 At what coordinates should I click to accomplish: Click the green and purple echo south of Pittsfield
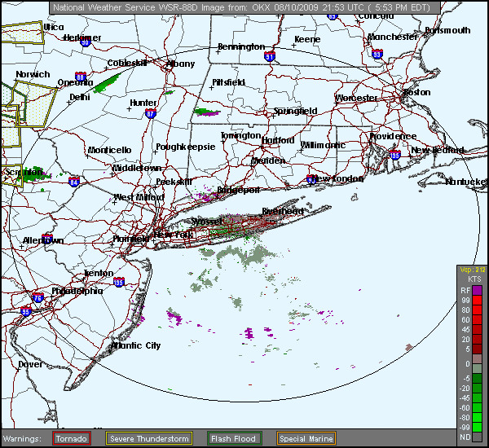(x=206, y=112)
